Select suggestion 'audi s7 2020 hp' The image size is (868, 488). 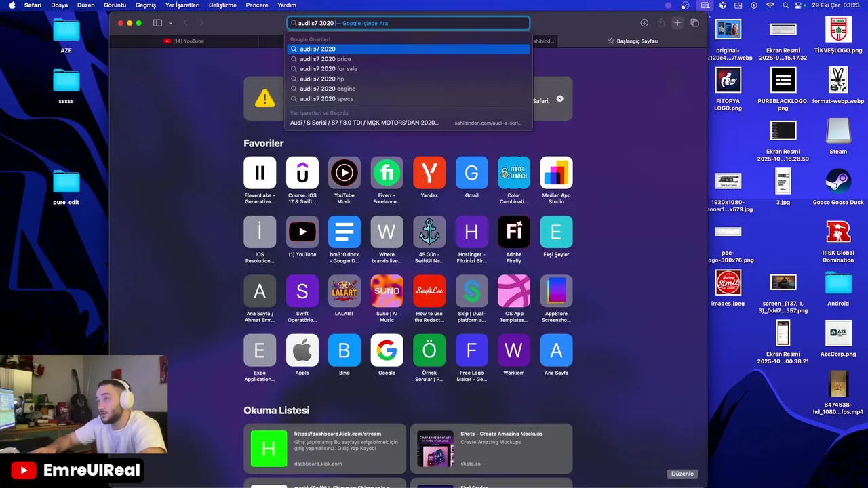coord(408,79)
